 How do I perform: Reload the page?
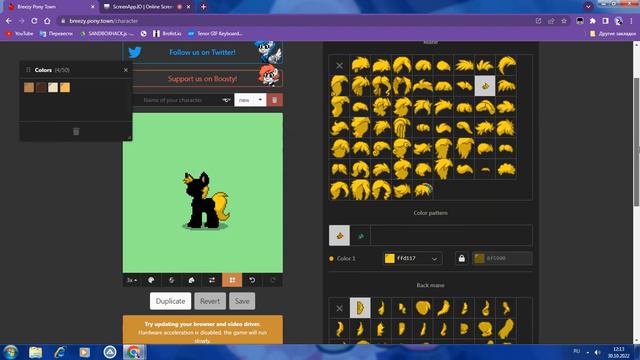(34, 21)
